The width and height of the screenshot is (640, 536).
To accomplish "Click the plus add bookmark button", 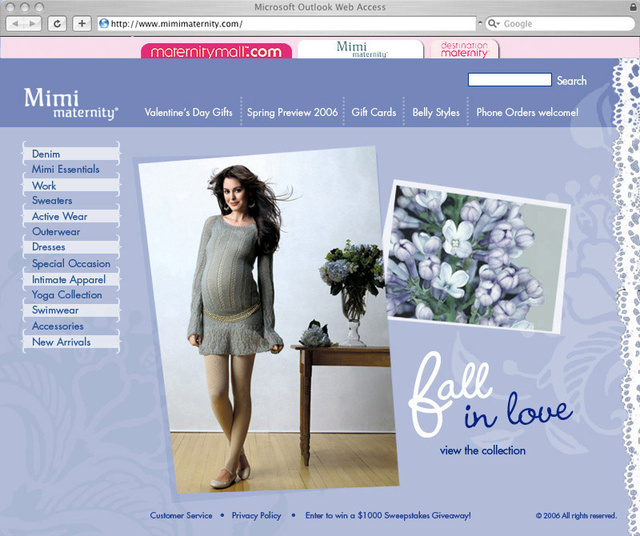I will click(82, 23).
